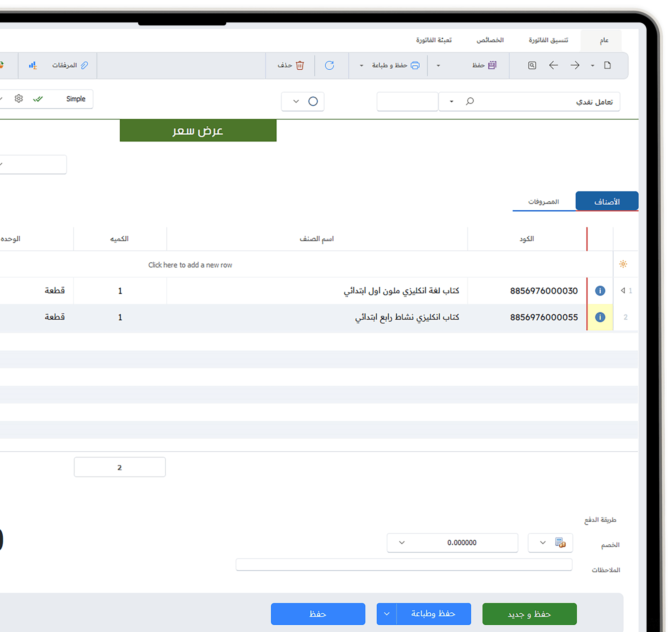The height and width of the screenshot is (632, 672).
Task: Expand the dropdown beside حفظ و طباعة
Action: point(361,65)
